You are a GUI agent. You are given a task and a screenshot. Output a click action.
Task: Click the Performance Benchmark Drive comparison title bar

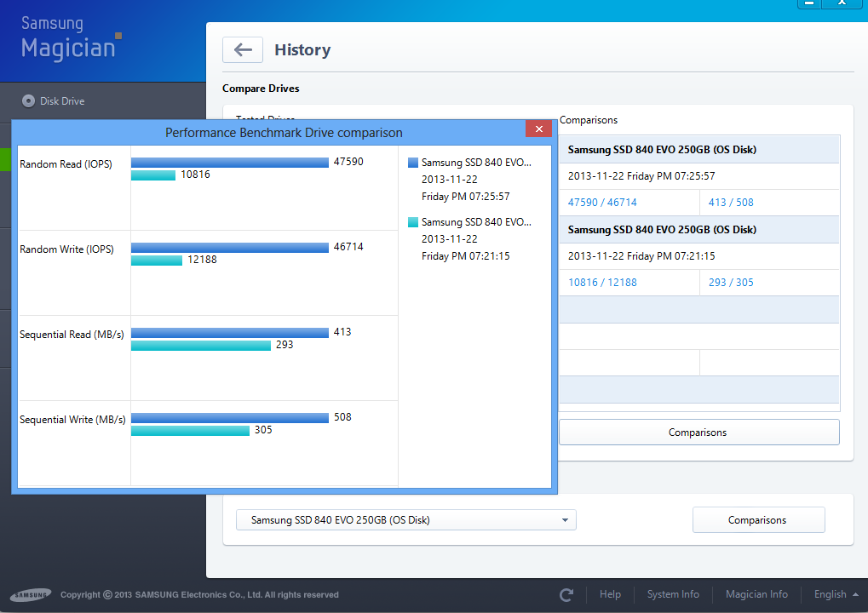point(284,133)
